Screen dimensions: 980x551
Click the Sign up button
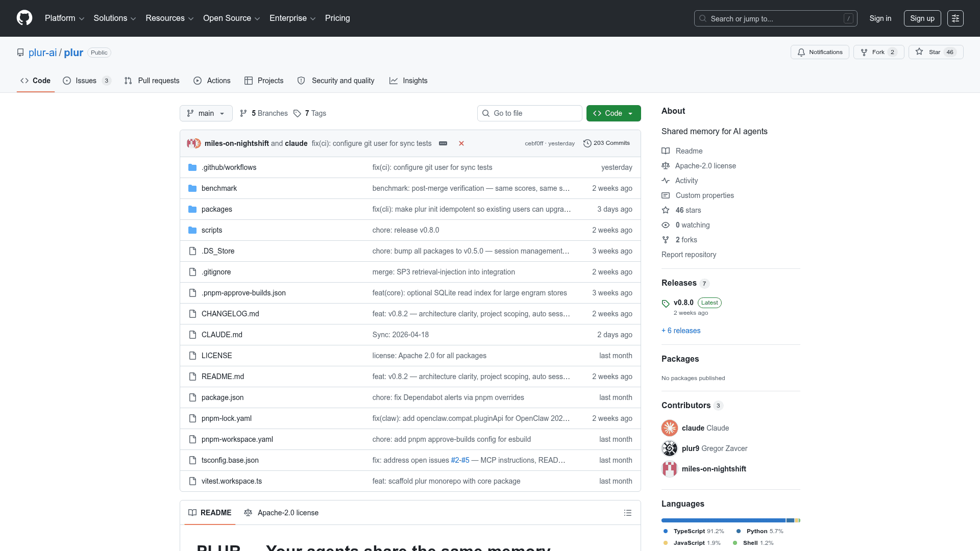(922, 18)
